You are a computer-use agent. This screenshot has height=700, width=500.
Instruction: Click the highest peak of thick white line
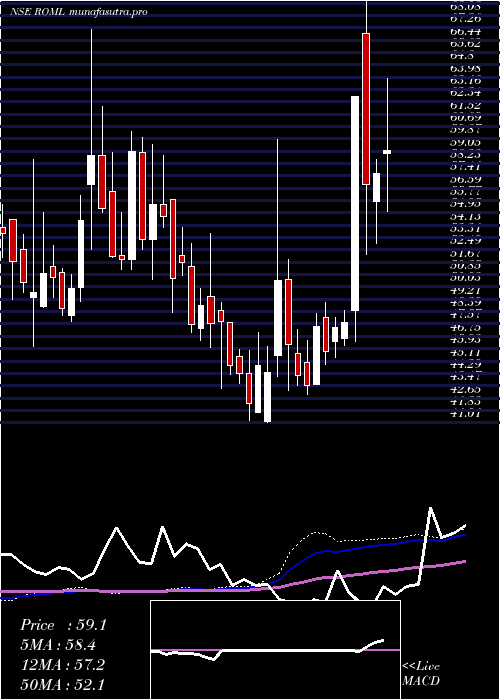coord(431,508)
